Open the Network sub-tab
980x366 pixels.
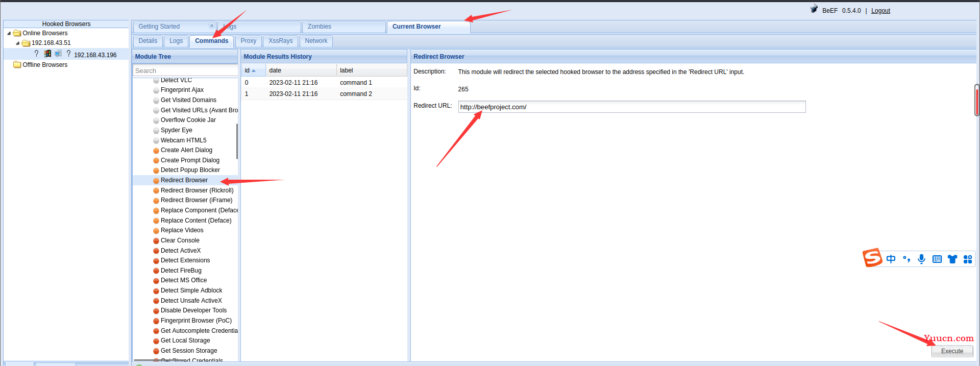tap(316, 41)
